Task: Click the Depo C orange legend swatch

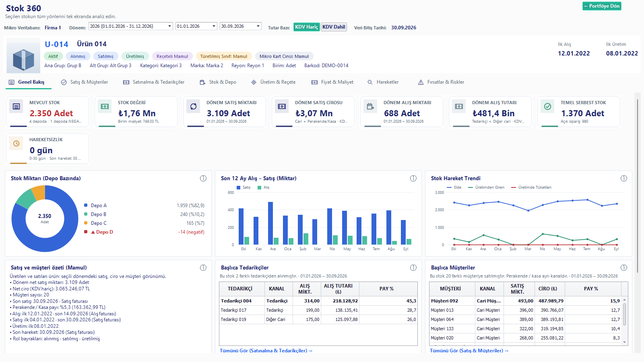Action: 86,223
